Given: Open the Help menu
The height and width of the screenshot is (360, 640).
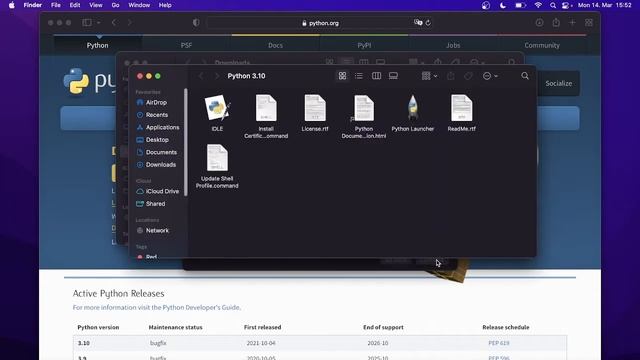Looking at the screenshot, I should pyautogui.click(x=165, y=5).
